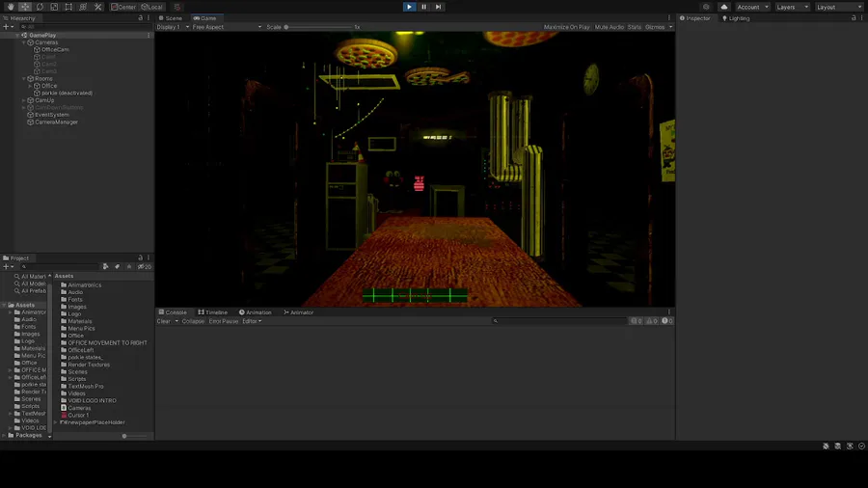Open the Lighting tab
The width and height of the screenshot is (868, 488).
tap(736, 17)
